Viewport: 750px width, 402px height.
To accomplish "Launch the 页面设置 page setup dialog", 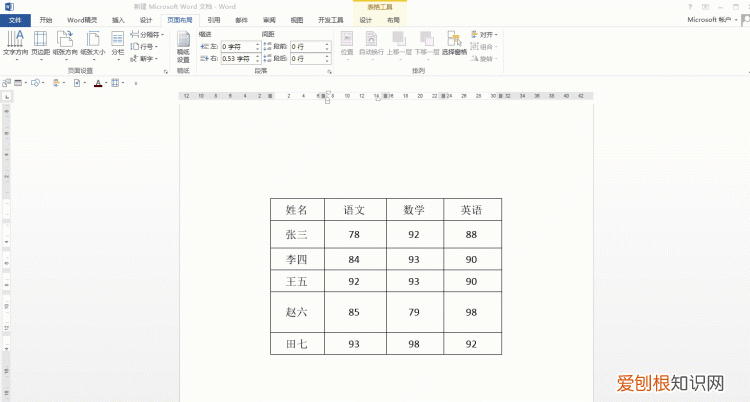I will pyautogui.click(x=166, y=72).
